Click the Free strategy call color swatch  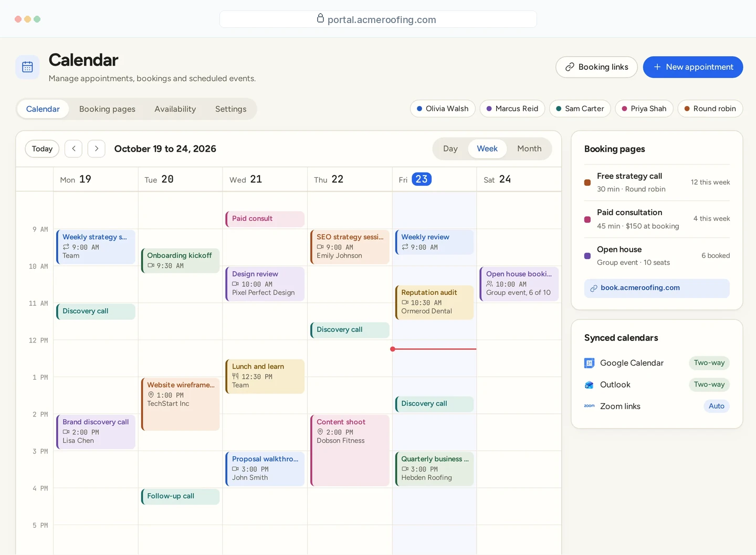(x=587, y=183)
